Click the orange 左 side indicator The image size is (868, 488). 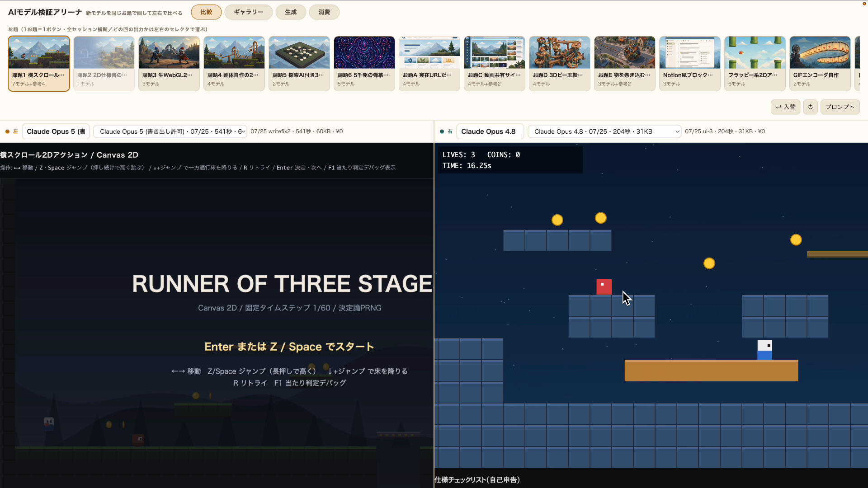pos(12,131)
